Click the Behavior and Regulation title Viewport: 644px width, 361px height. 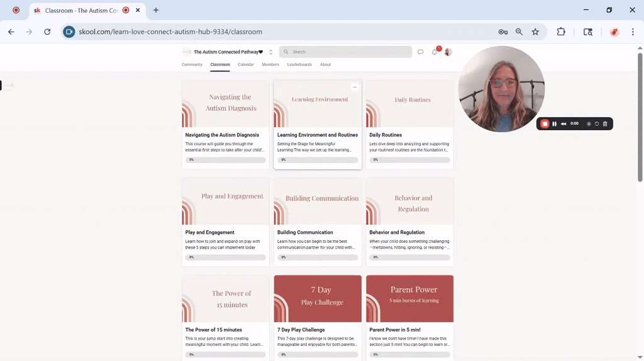396,232
